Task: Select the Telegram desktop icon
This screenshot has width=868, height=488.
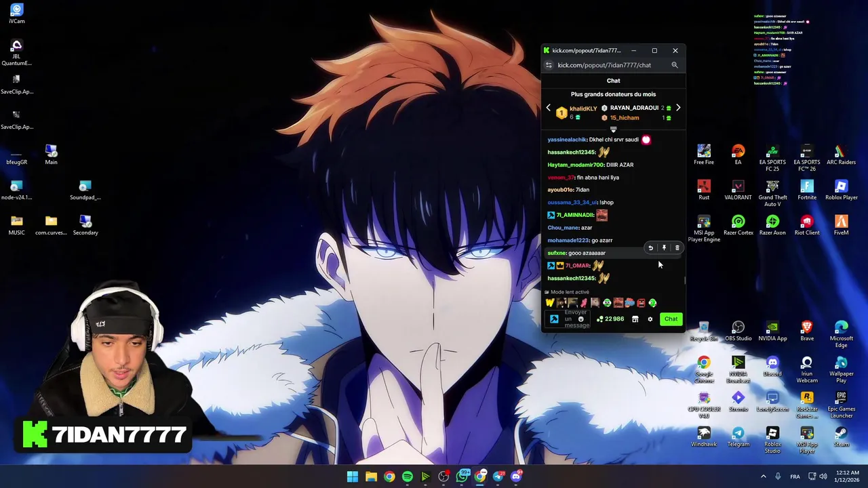Action: (x=738, y=437)
